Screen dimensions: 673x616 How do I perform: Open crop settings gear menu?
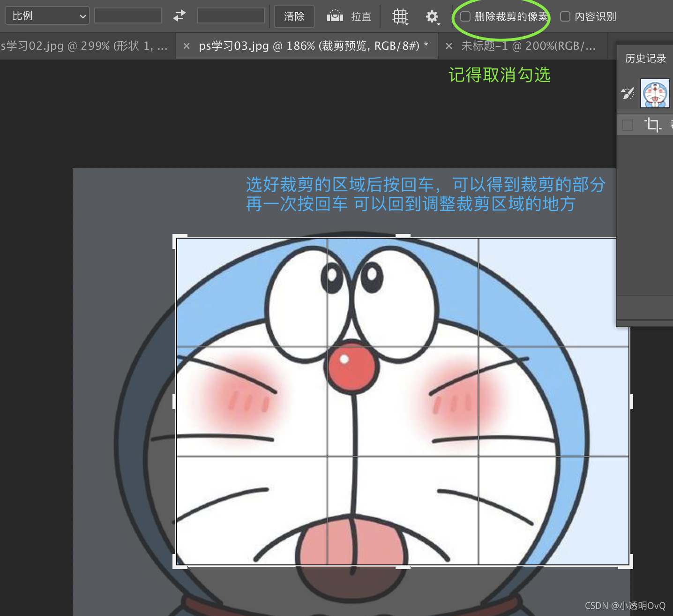432,17
